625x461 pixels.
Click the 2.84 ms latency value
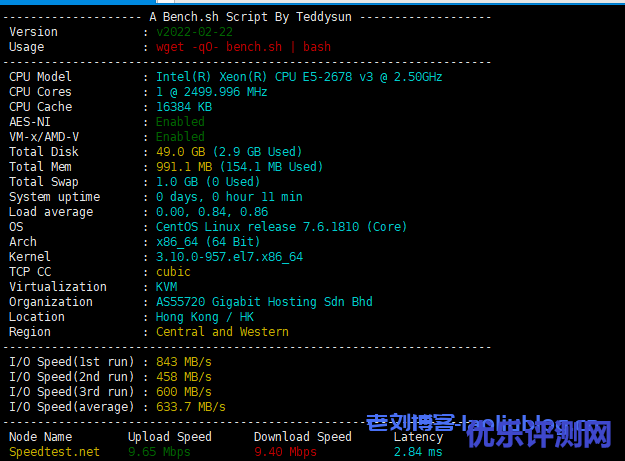click(x=417, y=452)
